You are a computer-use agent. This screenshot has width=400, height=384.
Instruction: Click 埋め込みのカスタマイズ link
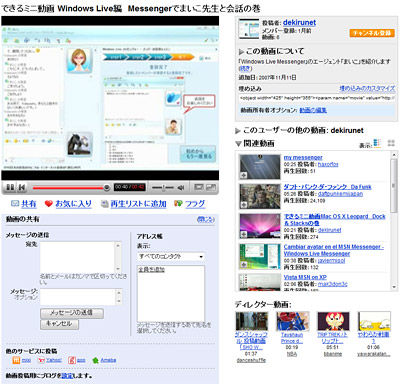pyautogui.click(x=367, y=88)
